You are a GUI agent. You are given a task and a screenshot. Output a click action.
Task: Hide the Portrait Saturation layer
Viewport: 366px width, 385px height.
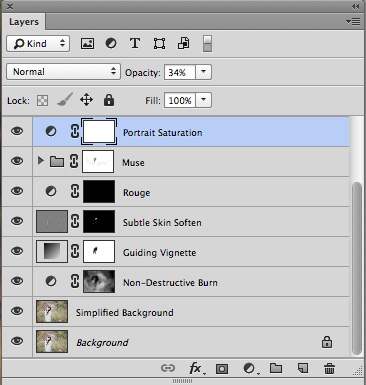(x=17, y=131)
